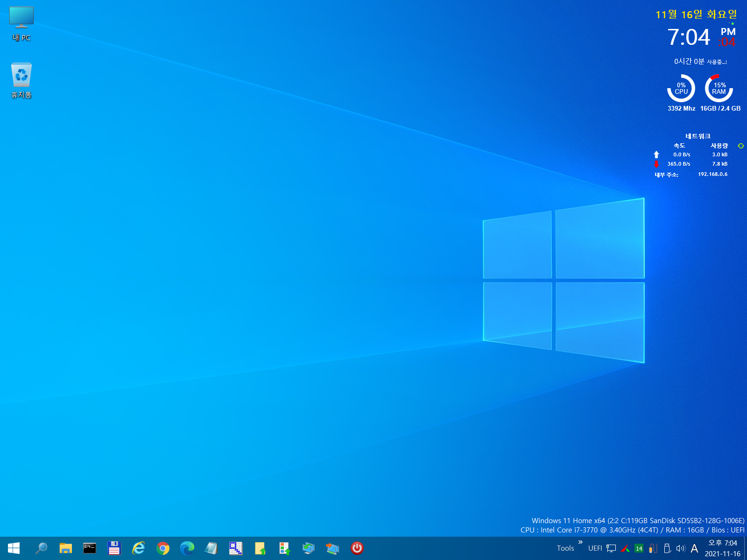This screenshot has height=560, width=747.
Task: Click the UEFI label in tray
Action: pos(595,548)
